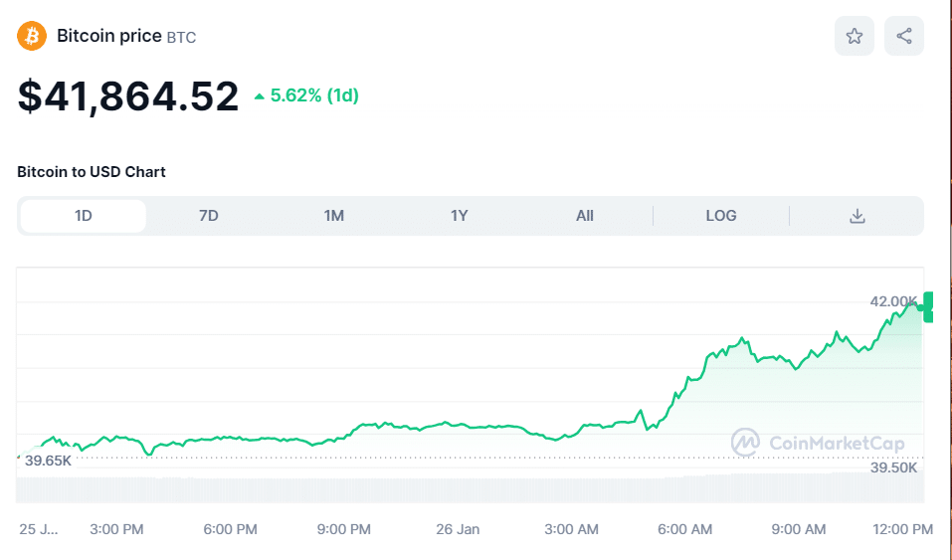Switch chart to 7D range
The image size is (952, 560).
coord(209,216)
